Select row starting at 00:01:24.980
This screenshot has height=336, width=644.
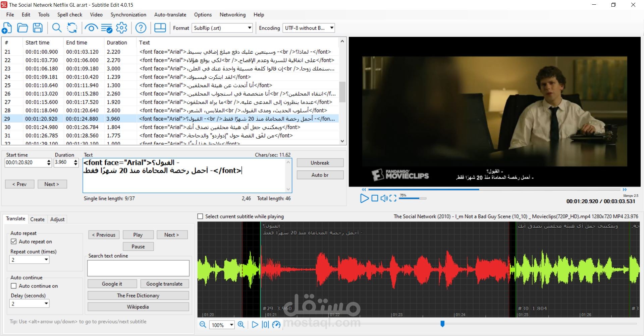[170, 127]
